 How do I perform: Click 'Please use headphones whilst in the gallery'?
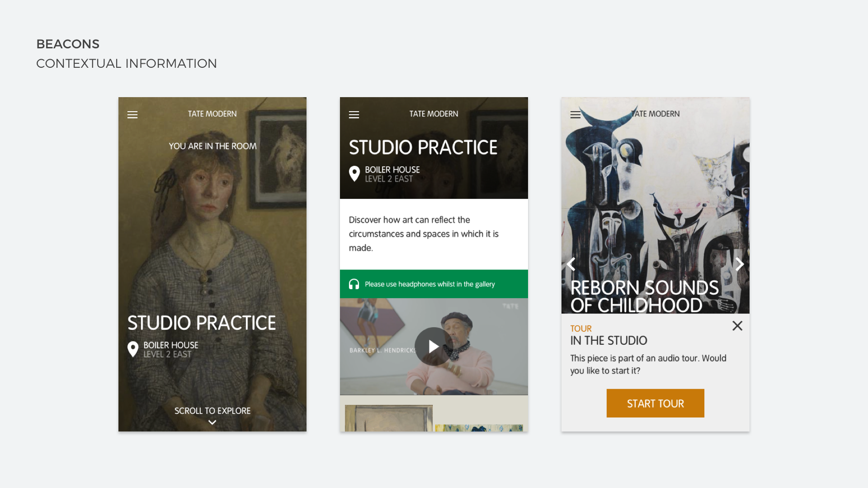coord(430,284)
